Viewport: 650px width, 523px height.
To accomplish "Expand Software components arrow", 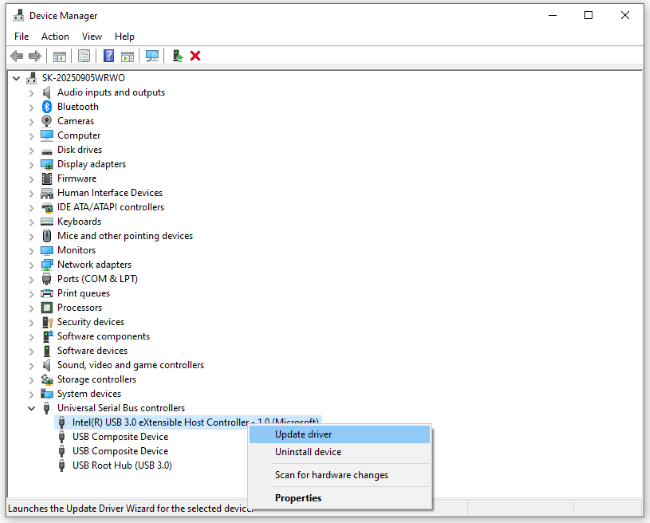I will tap(32, 337).
